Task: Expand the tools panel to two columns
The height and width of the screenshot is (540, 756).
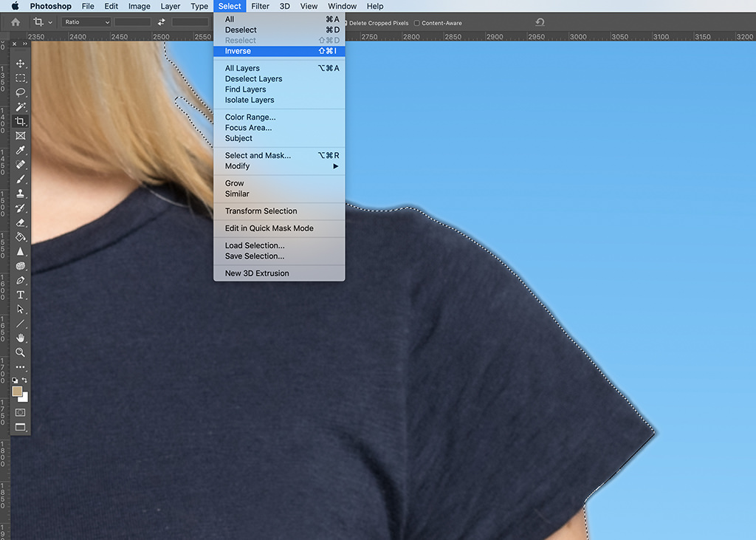Action: pos(25,44)
